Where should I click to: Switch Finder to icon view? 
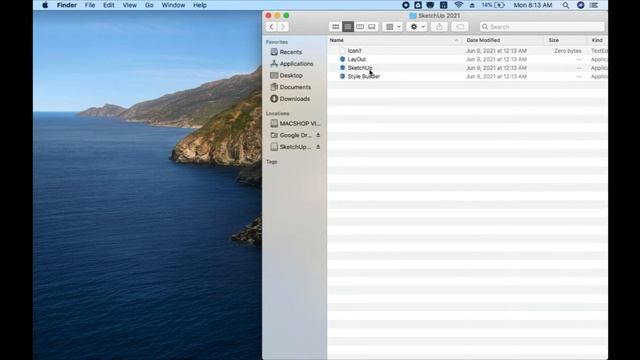coord(336,27)
